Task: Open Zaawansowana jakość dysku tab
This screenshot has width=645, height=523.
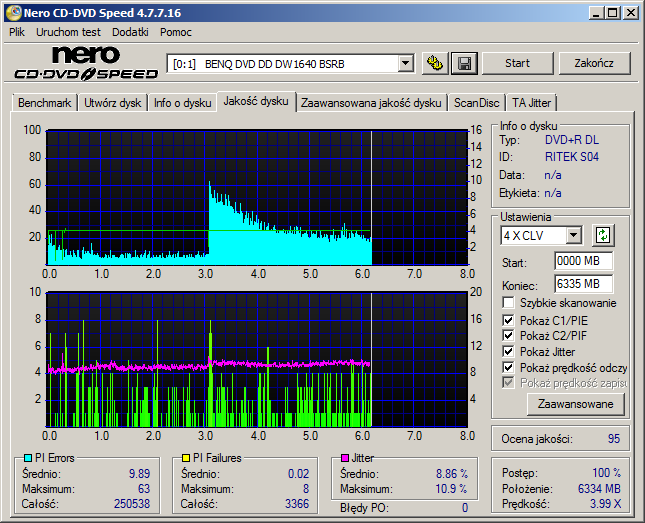Action: pyautogui.click(x=371, y=103)
